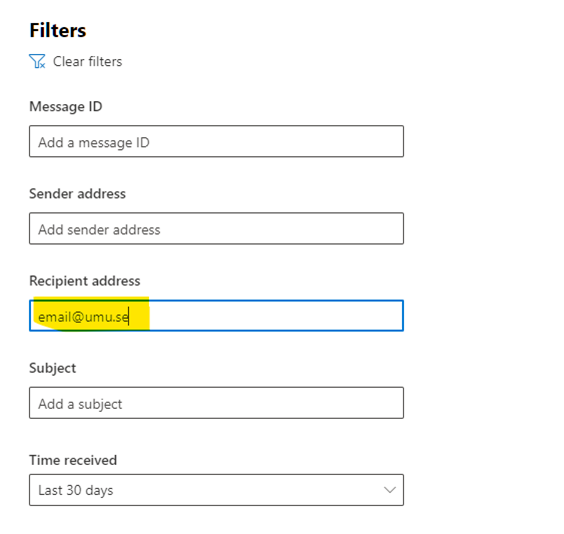The width and height of the screenshot is (564, 534).
Task: Click the Subject field label
Action: point(53,368)
